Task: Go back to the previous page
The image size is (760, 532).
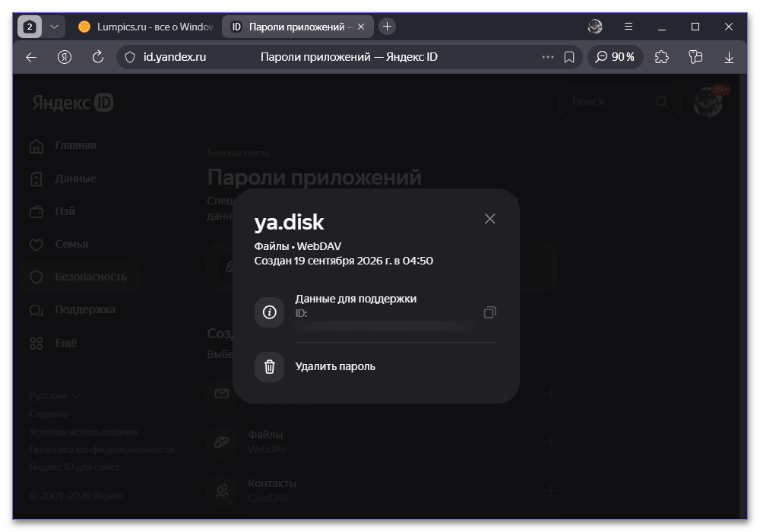Action: tap(31, 57)
